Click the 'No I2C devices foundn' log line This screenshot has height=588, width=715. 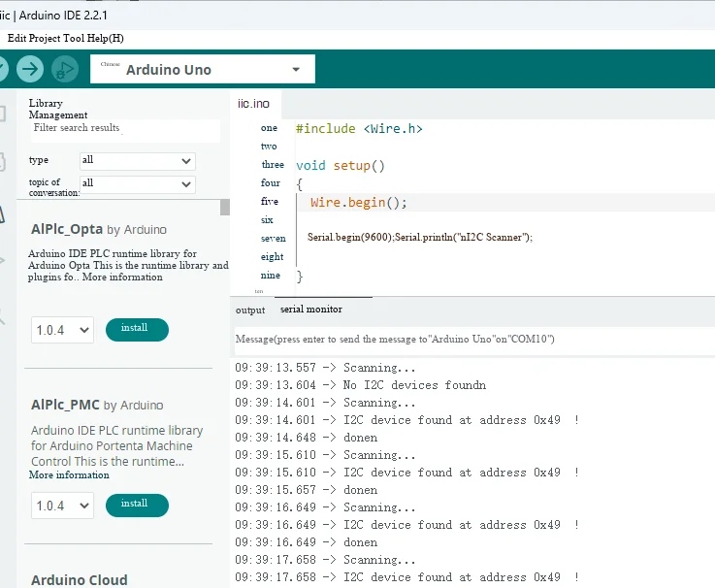(360, 385)
